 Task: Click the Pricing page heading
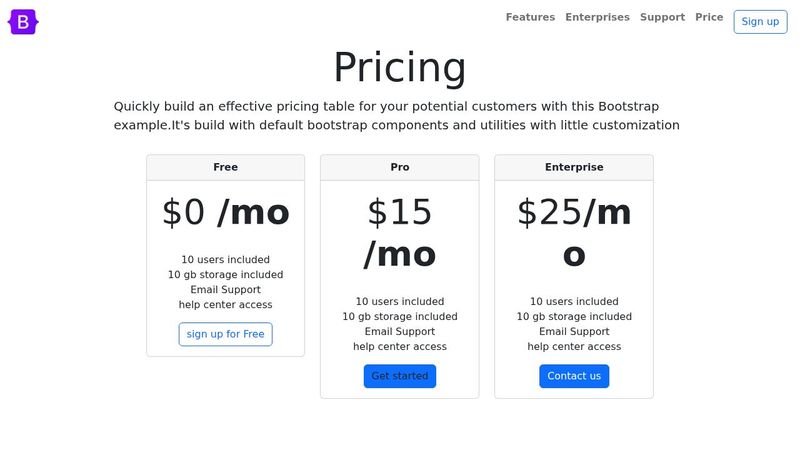click(399, 67)
